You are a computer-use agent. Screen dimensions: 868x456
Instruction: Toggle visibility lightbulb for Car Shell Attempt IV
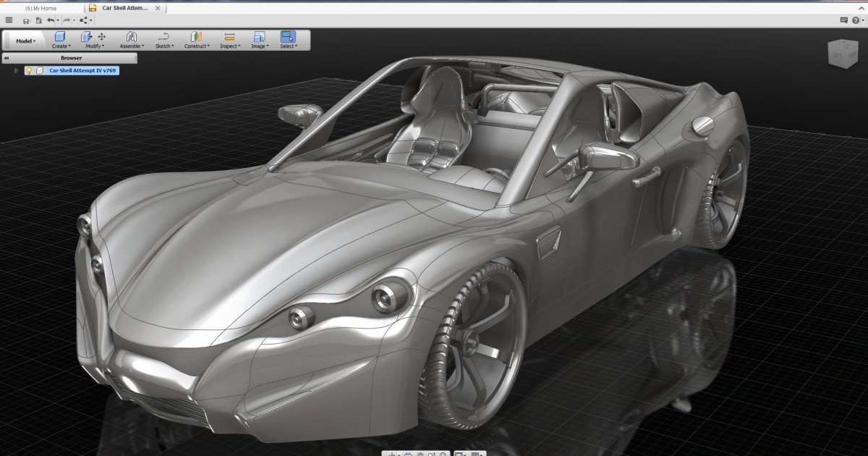[x=30, y=70]
